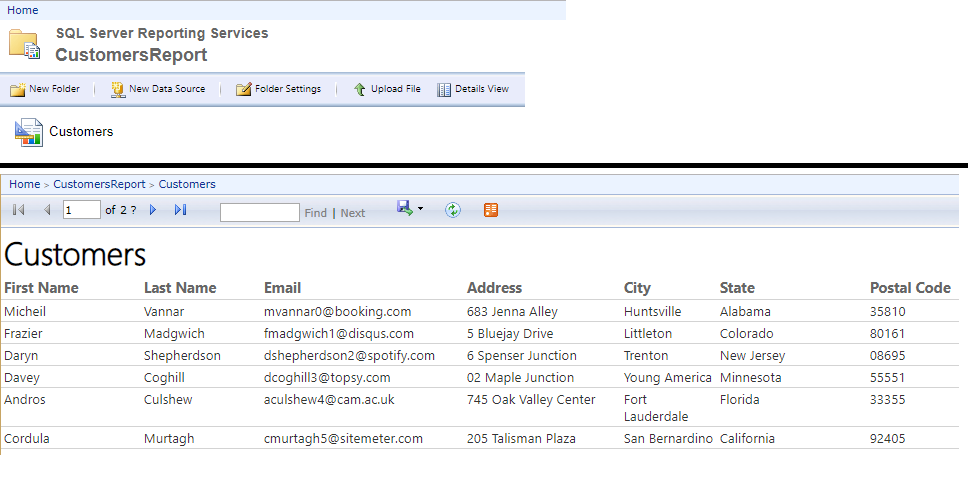The height and width of the screenshot is (499, 968).
Task: Select email mvannar0@booking.com
Action: pos(338,311)
